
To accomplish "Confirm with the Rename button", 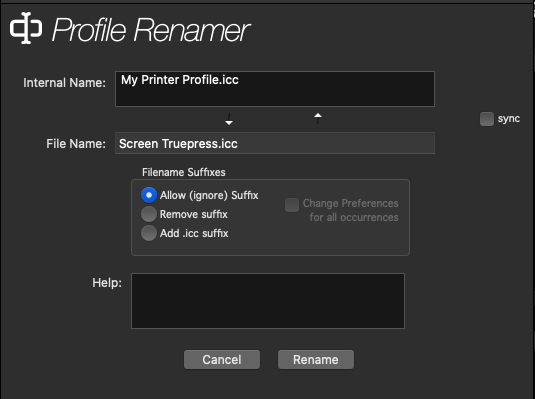I will (316, 359).
